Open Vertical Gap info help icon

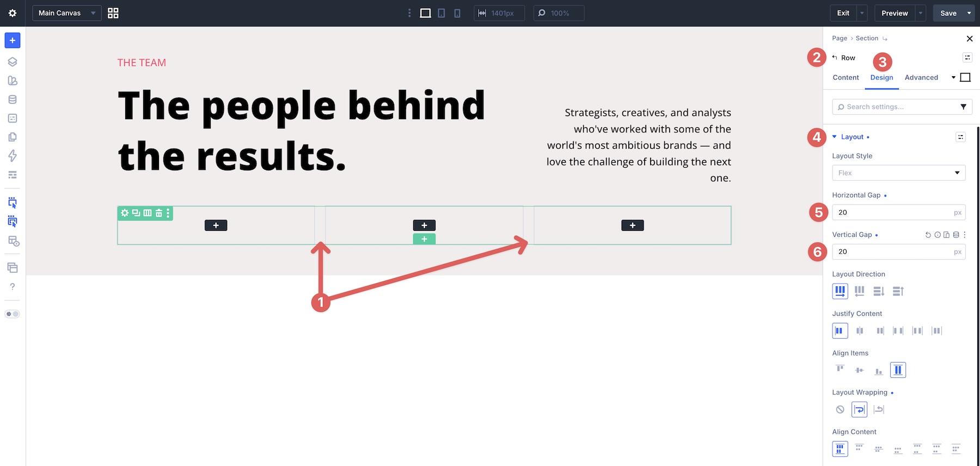(938, 235)
